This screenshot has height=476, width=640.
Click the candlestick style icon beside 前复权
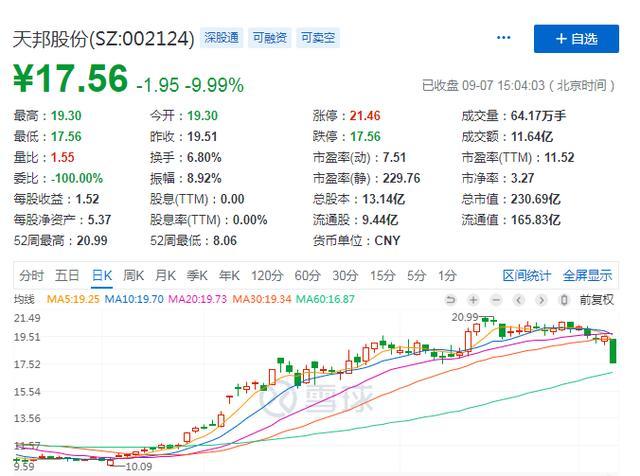pos(564,300)
